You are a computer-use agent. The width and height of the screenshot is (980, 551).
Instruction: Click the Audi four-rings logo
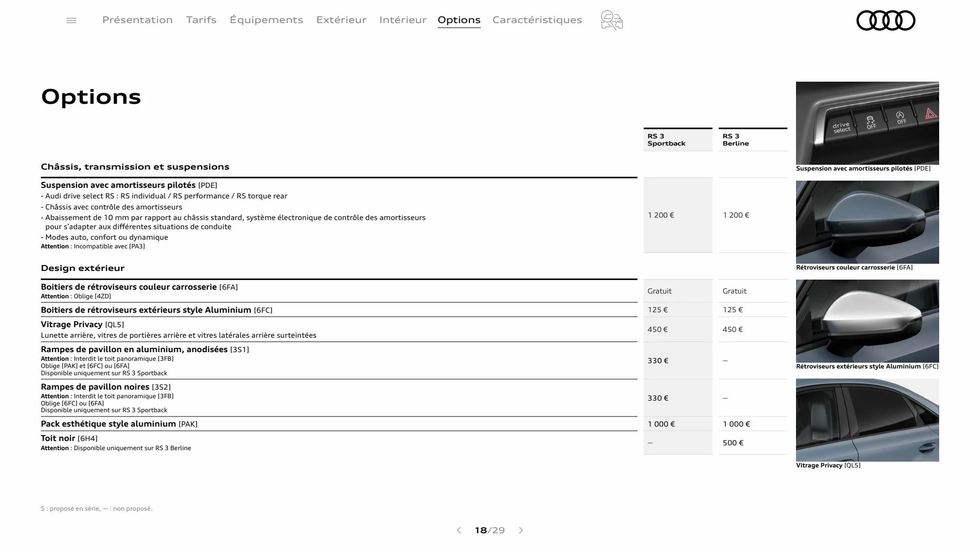click(886, 20)
